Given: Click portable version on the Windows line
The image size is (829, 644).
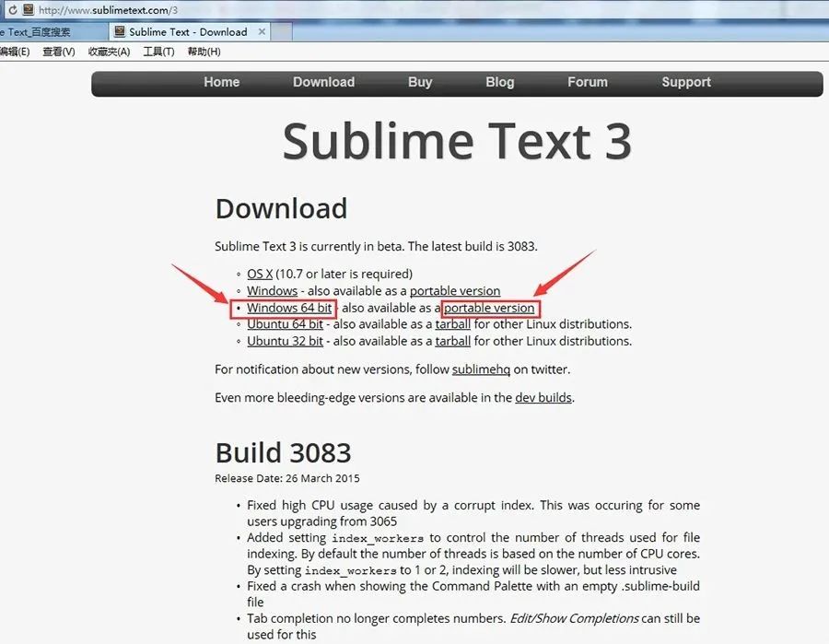Looking at the screenshot, I should (455, 291).
